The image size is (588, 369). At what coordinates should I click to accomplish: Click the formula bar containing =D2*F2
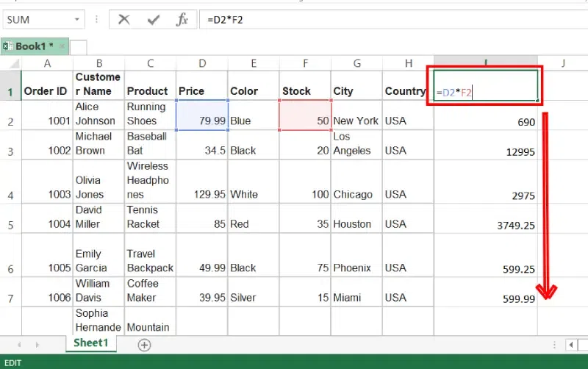pos(394,20)
